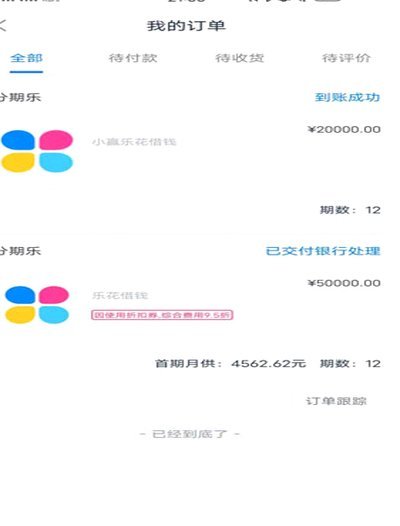The image size is (400, 526).
Task: Switch to the 全部 tab
Action: point(26,58)
